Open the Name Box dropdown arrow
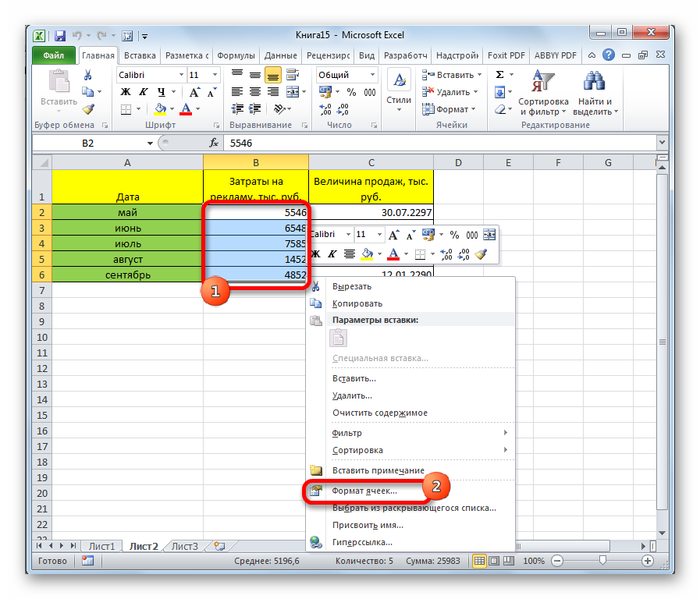The image size is (700, 599). pos(151,144)
